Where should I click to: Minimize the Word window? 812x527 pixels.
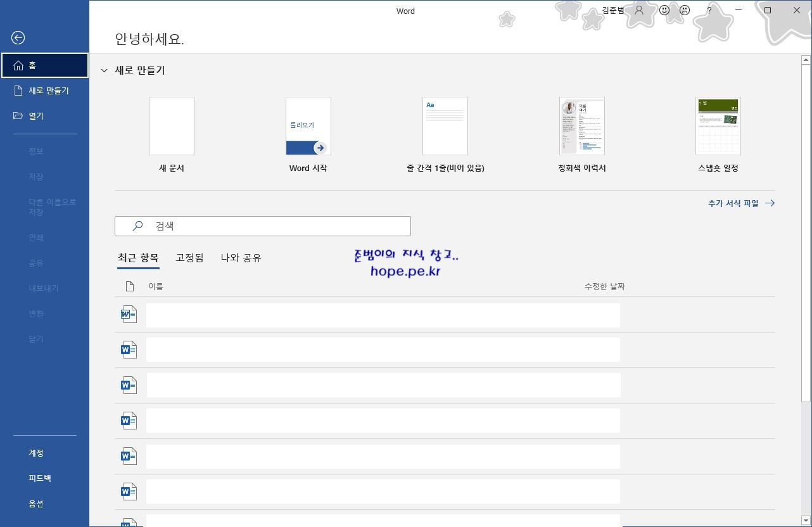click(739, 10)
